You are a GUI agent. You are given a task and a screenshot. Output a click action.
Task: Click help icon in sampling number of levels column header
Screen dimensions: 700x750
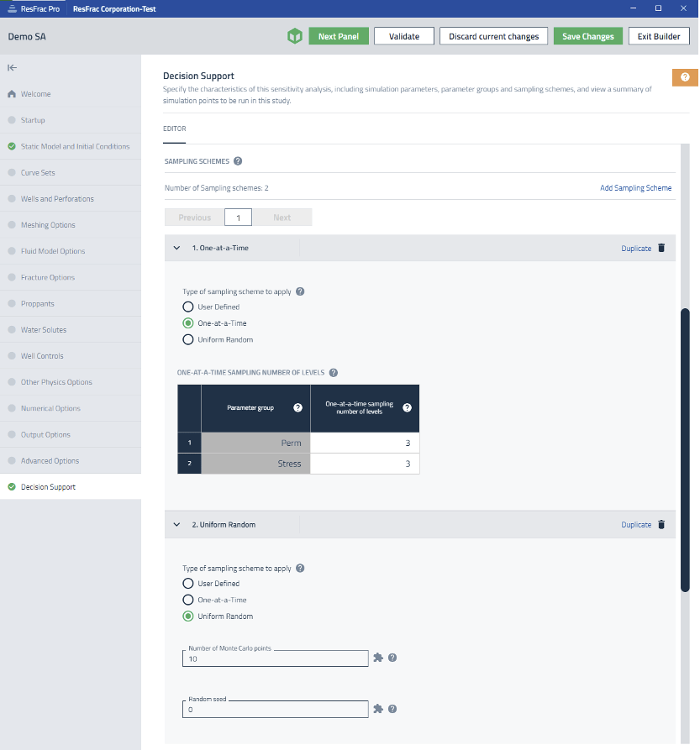tap(407, 407)
